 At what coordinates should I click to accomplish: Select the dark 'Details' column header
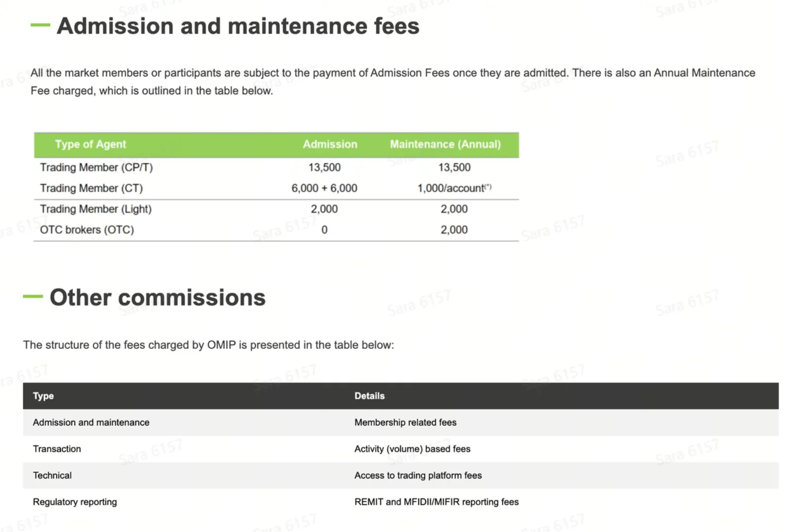coord(369,396)
